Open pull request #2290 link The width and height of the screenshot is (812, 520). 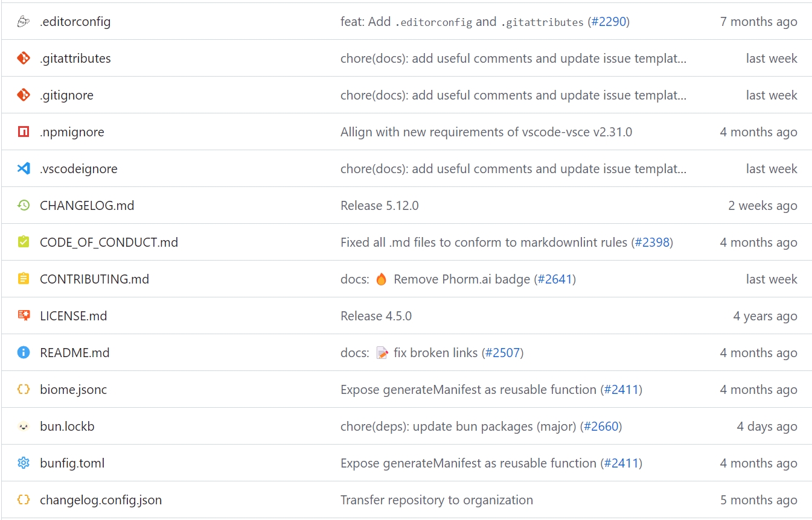[x=609, y=22]
